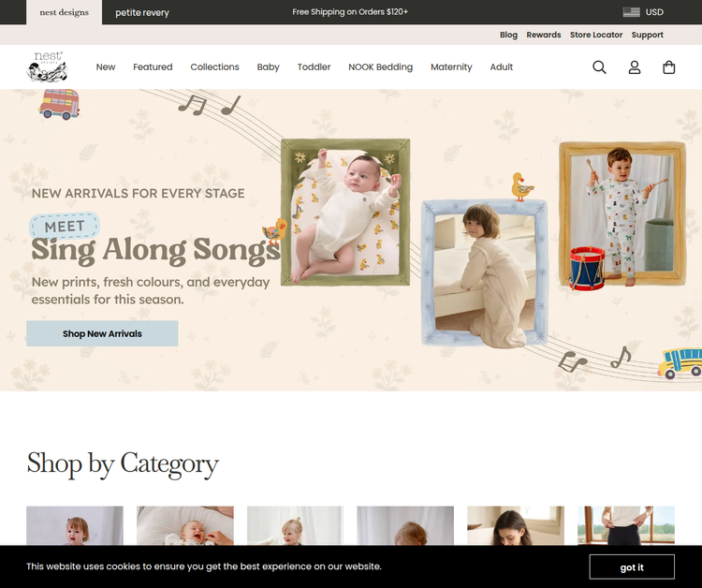This screenshot has width=702, height=588.
Task: Open the Toddler menu
Action: pos(314,67)
